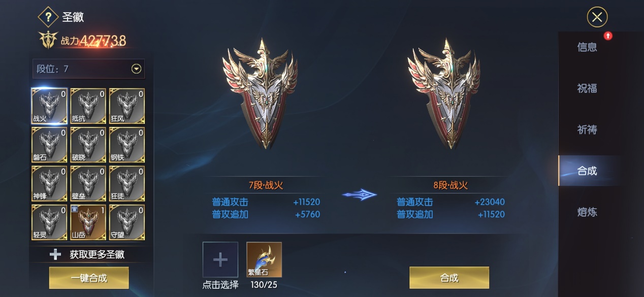Expand the 段位: 7 dropdown

pos(88,69)
